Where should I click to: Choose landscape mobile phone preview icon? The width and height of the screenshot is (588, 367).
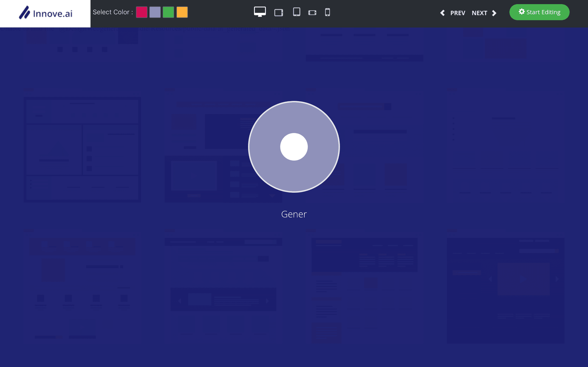312,13
